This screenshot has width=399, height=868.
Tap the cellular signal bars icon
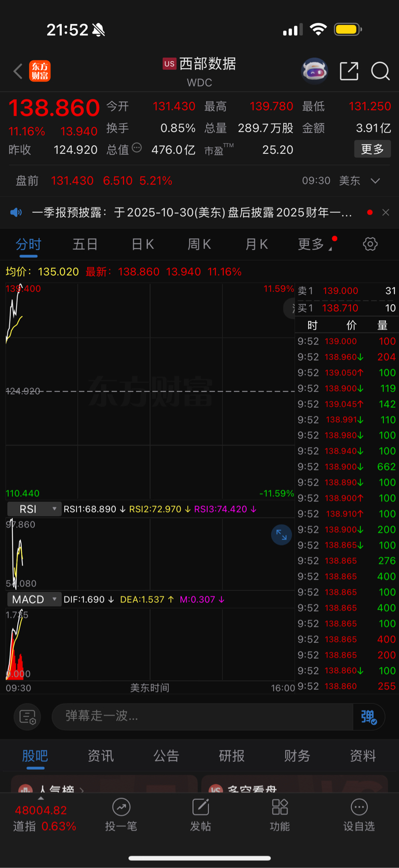coord(293,30)
